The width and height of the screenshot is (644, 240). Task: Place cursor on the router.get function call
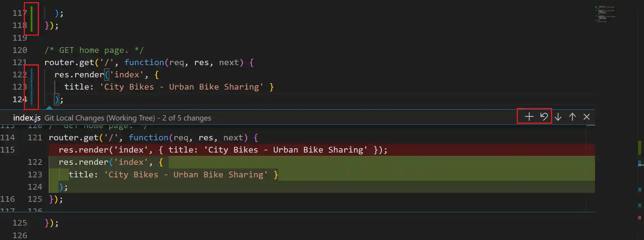[72, 62]
